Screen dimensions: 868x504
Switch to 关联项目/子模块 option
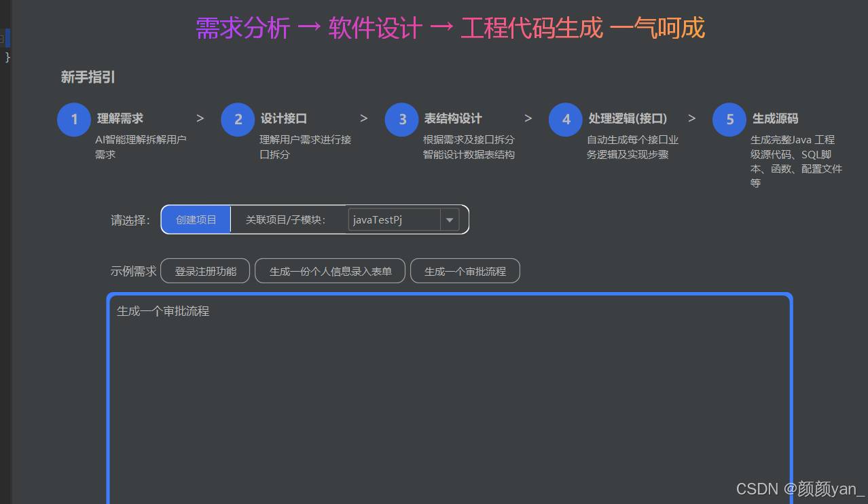point(286,219)
